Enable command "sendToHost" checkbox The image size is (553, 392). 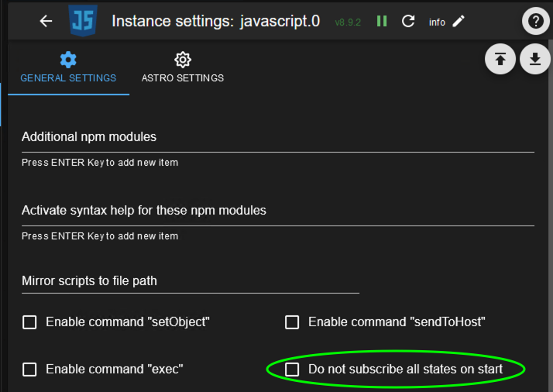[292, 322]
